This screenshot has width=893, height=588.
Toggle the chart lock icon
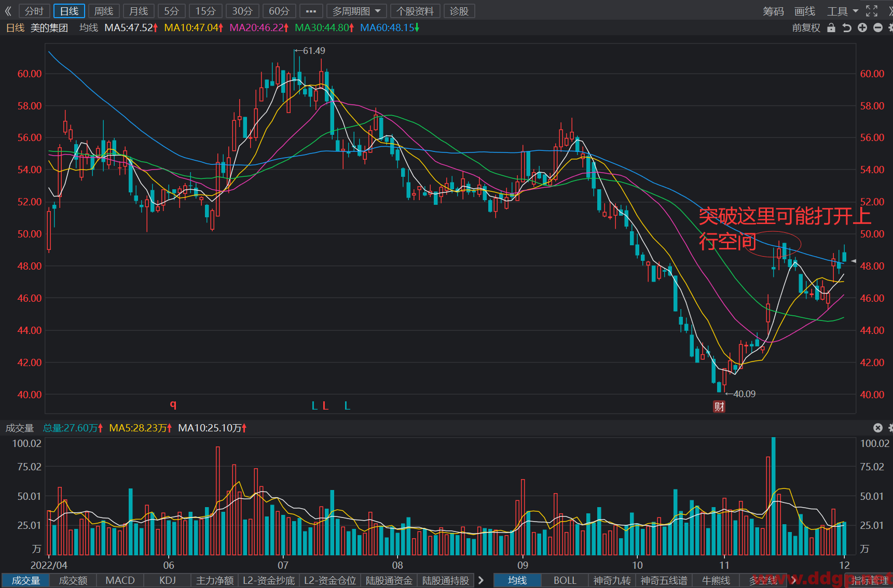coord(831,27)
